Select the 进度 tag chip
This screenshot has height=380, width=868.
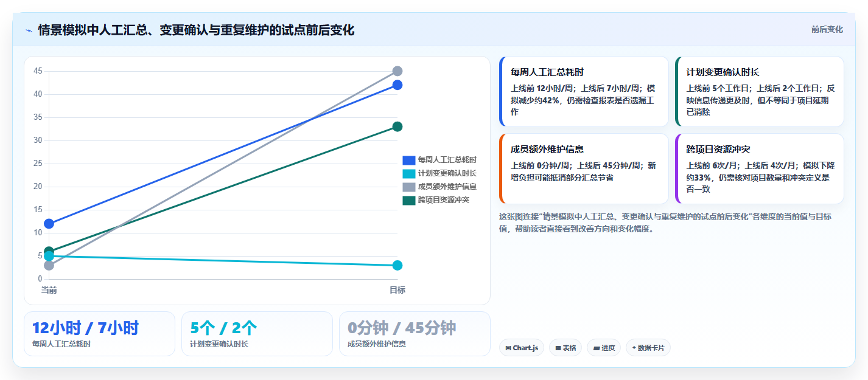click(604, 348)
